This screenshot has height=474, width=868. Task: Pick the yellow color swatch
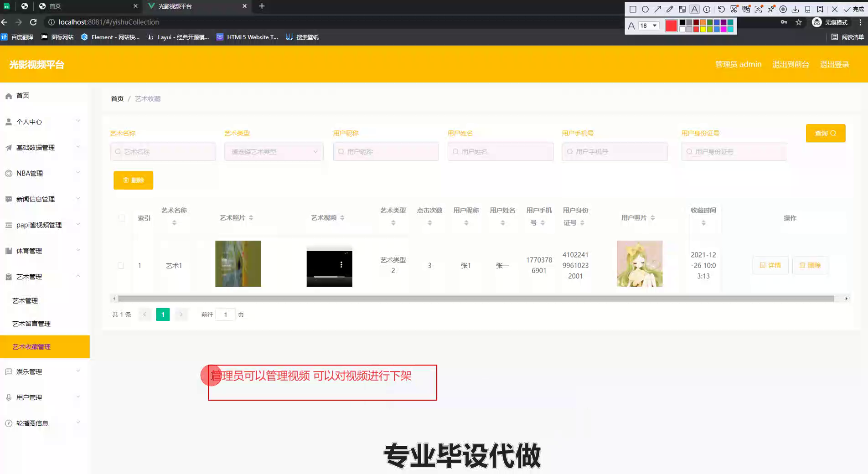pos(703,29)
